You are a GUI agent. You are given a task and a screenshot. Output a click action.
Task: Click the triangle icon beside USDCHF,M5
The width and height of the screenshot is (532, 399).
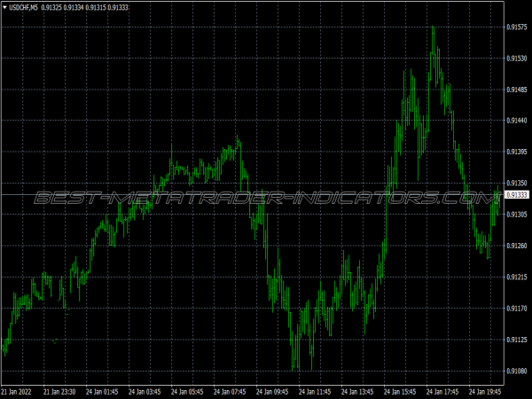click(4, 8)
